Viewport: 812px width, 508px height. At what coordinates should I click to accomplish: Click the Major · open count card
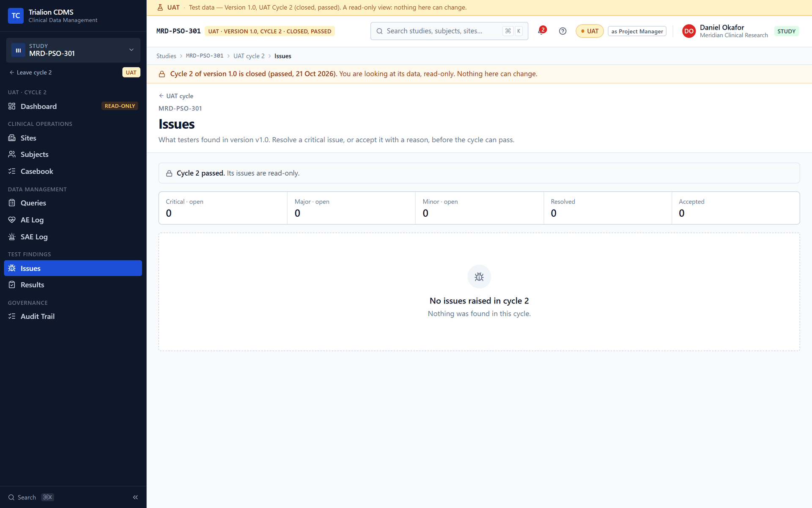[x=351, y=208]
